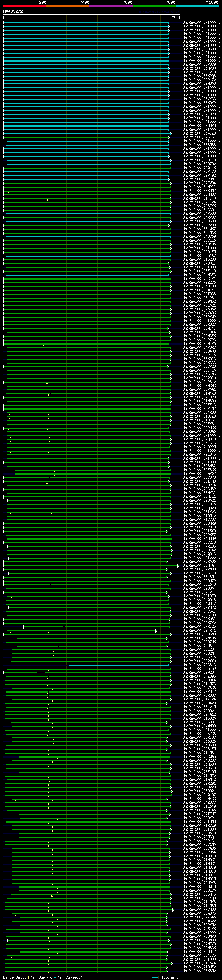
Task: Click the UniRef100_P59470 label
Action: coord(199,80)
